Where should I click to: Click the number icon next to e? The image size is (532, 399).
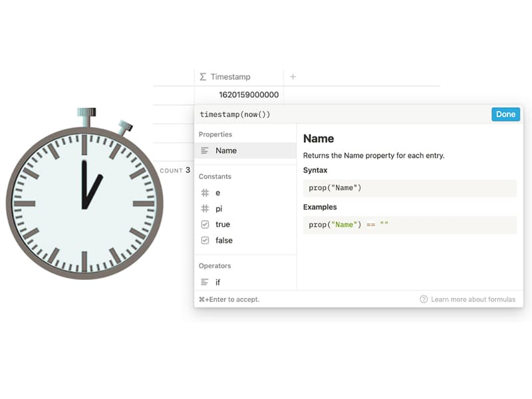point(205,193)
